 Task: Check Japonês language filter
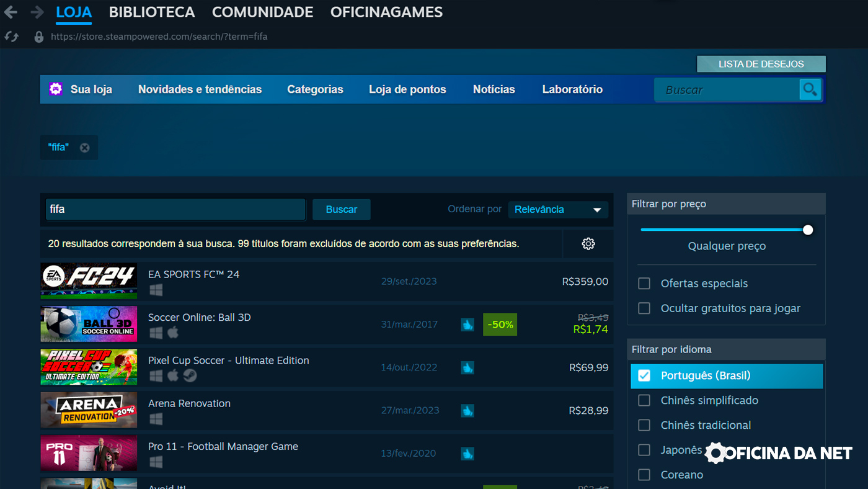pyautogui.click(x=644, y=450)
